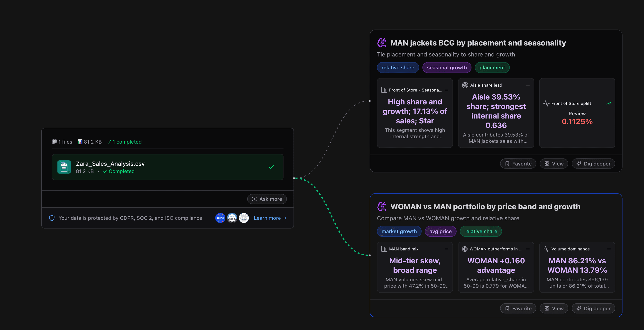Click 'High share and growth; 17.13% of sales; Star' headline
The image size is (644, 330).
tap(415, 111)
